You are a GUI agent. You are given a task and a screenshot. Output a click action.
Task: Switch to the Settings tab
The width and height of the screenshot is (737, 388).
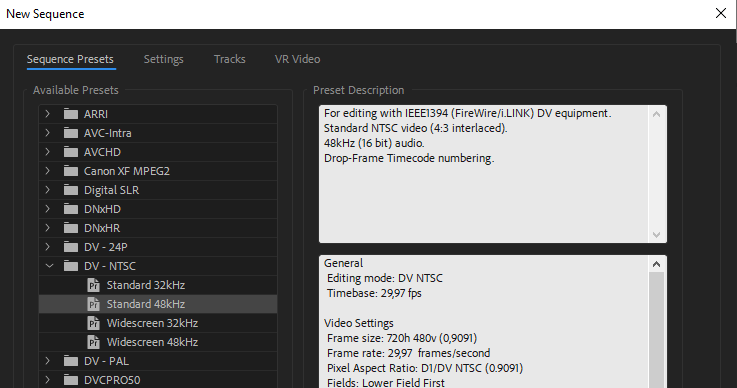(x=164, y=59)
